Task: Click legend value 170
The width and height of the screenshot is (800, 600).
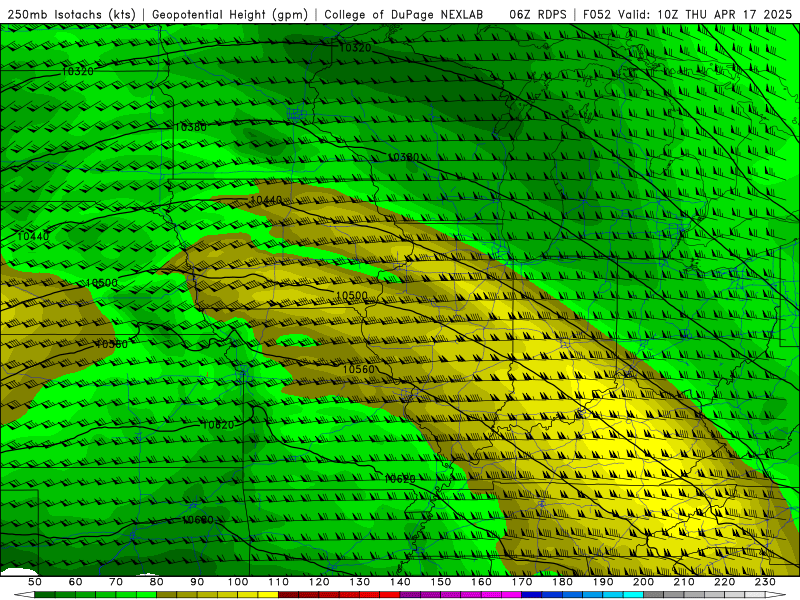Action: click(x=522, y=582)
